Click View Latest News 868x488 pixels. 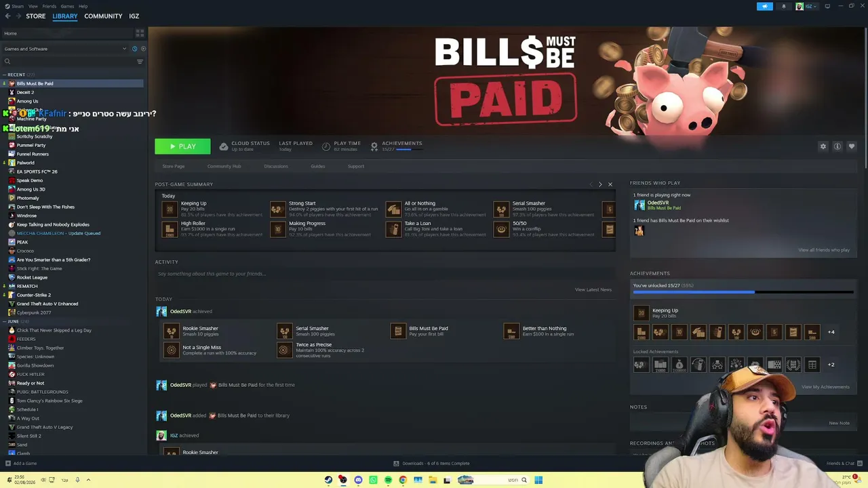(593, 289)
